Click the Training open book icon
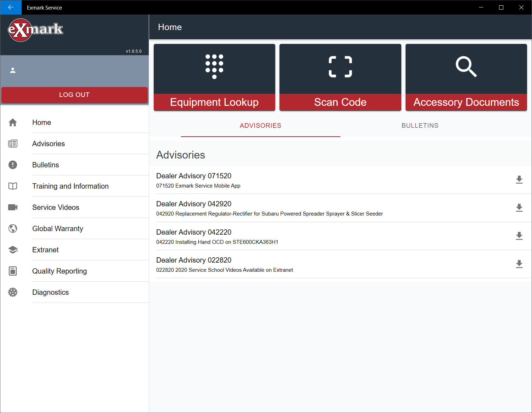Viewport: 532px width, 413px height. [x=13, y=186]
